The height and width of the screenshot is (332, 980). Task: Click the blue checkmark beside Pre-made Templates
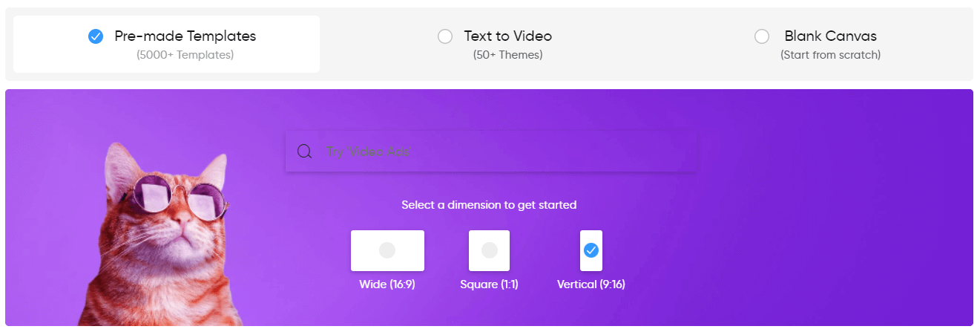pyautogui.click(x=96, y=36)
